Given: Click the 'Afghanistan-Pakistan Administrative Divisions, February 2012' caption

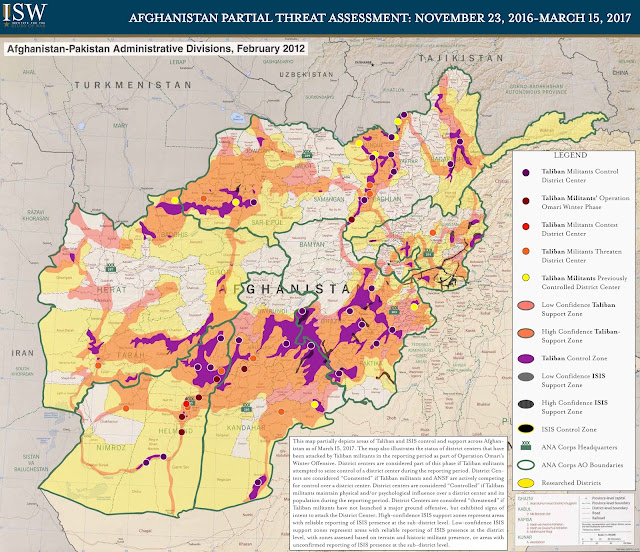Looking at the screenshot, I should tap(156, 49).
